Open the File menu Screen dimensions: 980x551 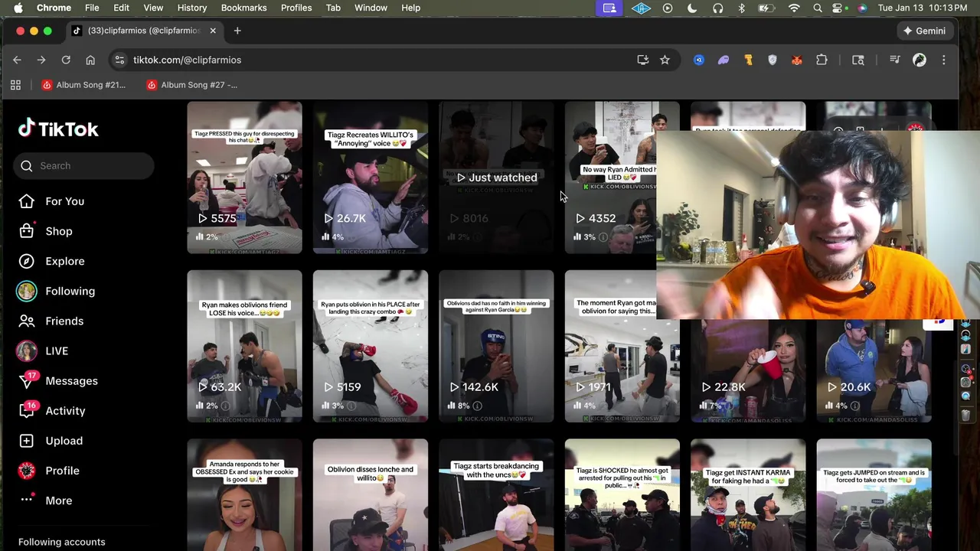click(x=92, y=8)
